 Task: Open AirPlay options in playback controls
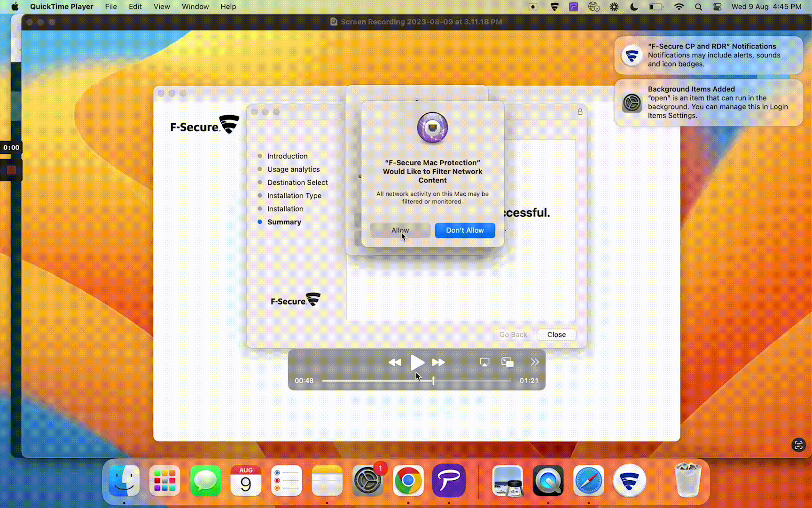click(484, 362)
